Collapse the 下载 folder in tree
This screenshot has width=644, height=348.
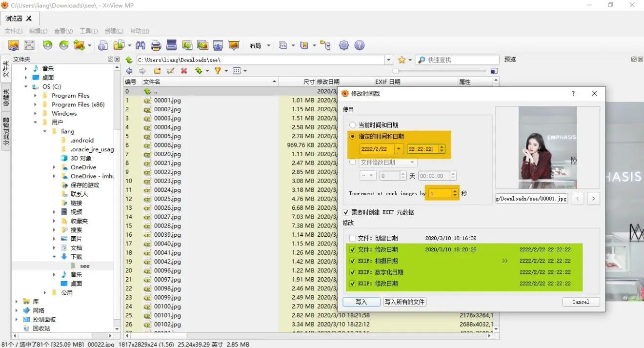[x=55, y=257]
